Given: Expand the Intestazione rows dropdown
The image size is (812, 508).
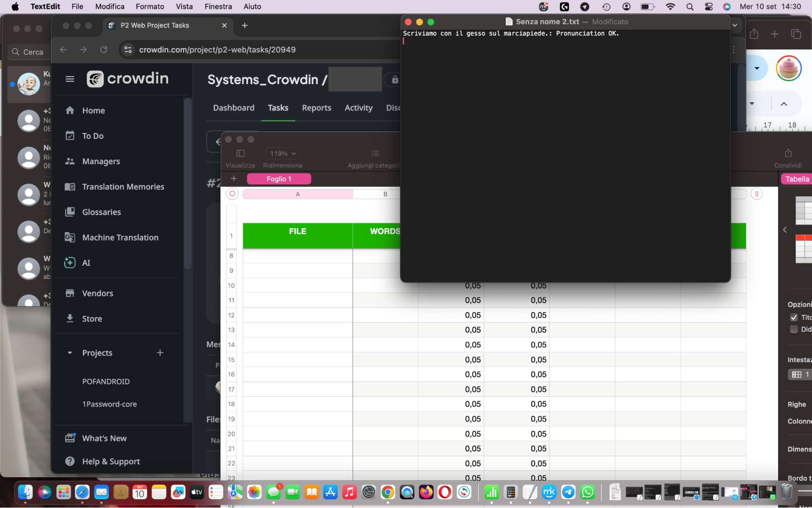Looking at the screenshot, I should [x=799, y=374].
